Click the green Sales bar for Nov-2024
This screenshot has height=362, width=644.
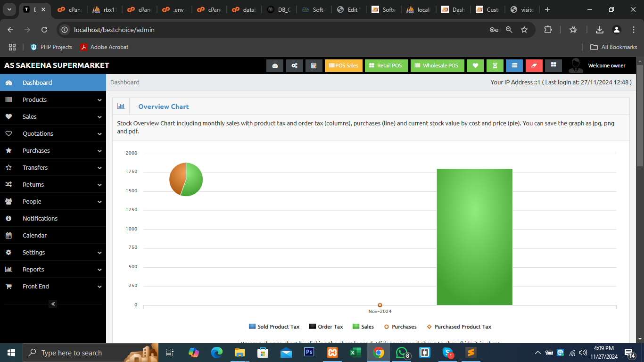coord(474,237)
